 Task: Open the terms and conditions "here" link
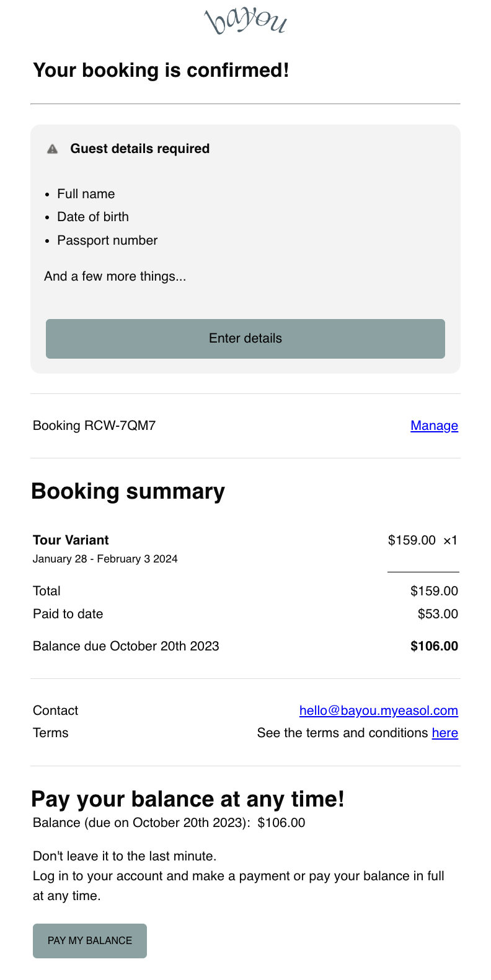coord(445,733)
